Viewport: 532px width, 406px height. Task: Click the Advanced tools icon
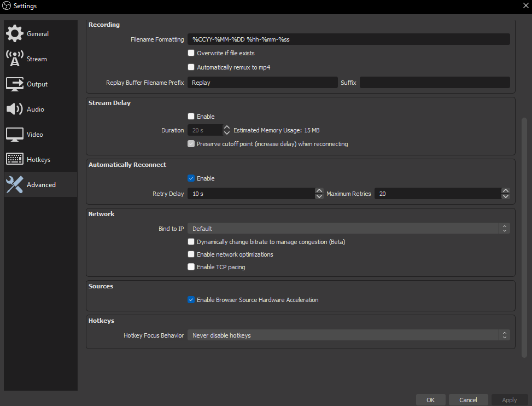coord(15,184)
